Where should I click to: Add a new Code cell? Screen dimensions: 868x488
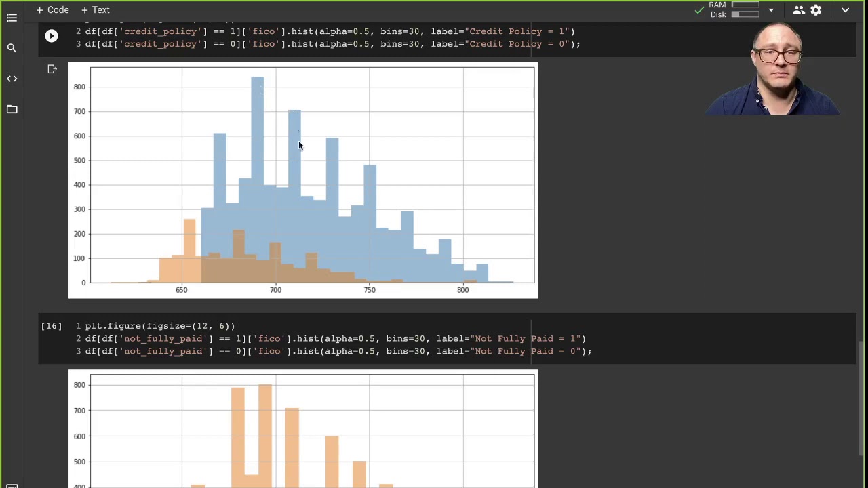tap(52, 9)
